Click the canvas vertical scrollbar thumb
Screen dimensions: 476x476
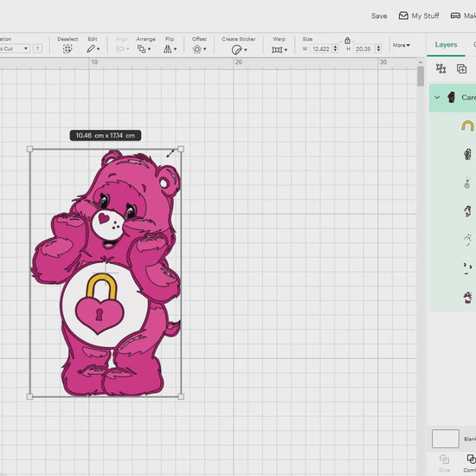click(x=421, y=76)
